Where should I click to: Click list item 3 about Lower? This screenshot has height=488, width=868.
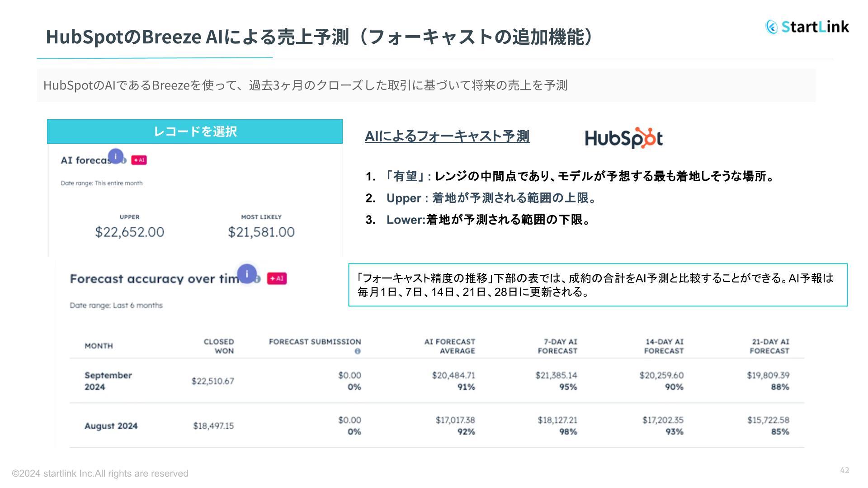pyautogui.click(x=478, y=220)
